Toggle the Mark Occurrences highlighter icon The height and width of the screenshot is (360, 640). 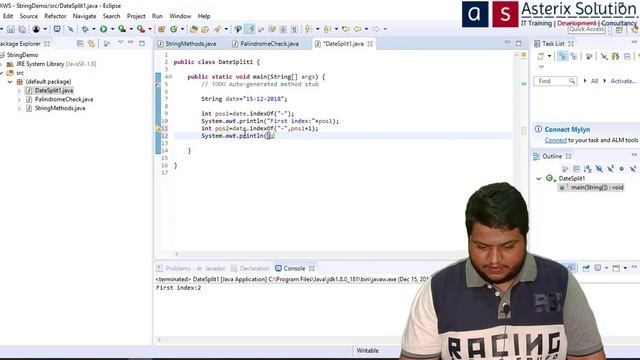coord(250,29)
